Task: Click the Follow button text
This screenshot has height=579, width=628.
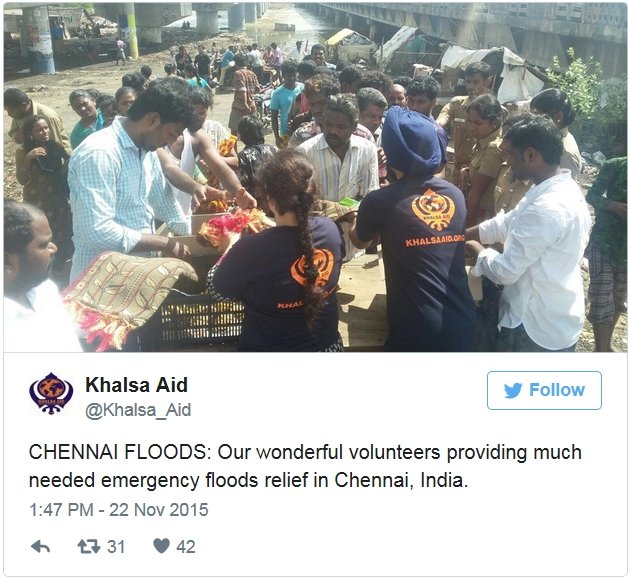Action: (557, 390)
